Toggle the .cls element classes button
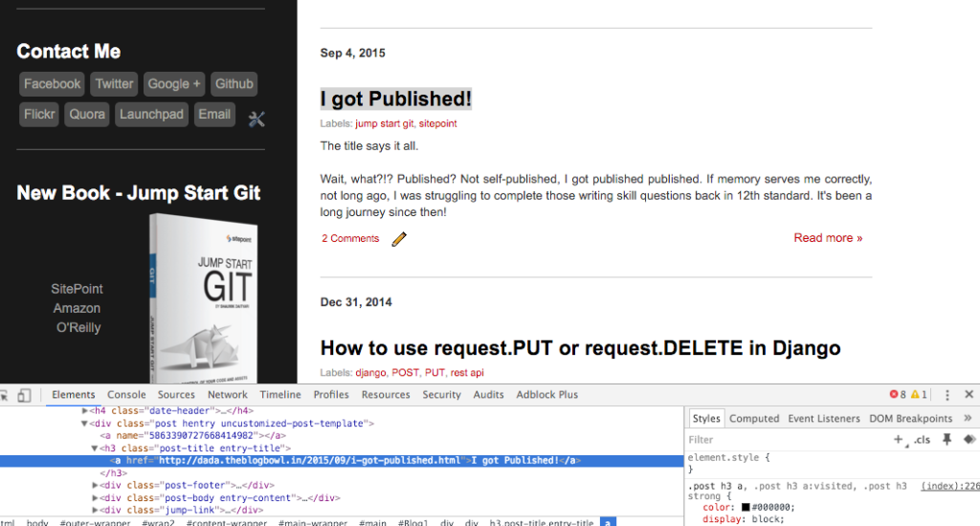The image size is (980, 526). [x=922, y=440]
